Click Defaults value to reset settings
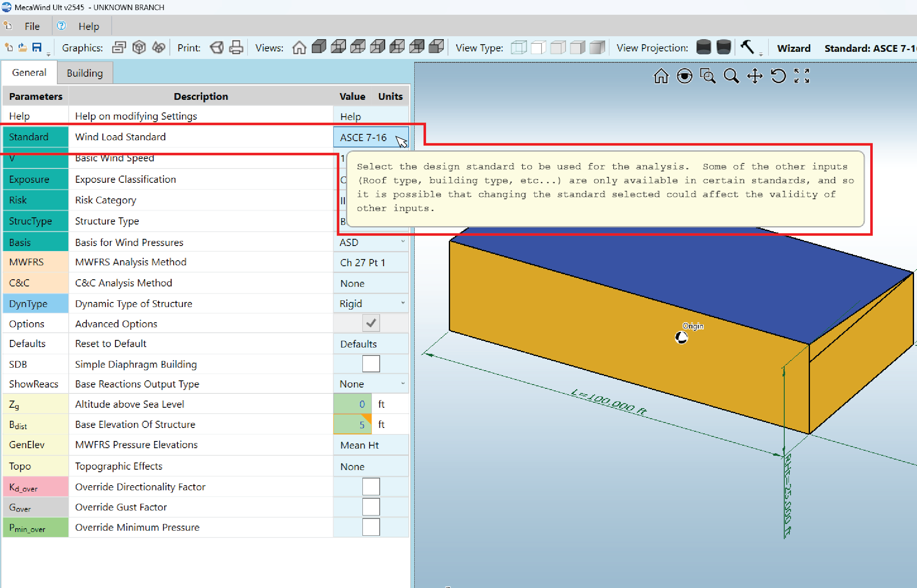The height and width of the screenshot is (588, 917). point(359,344)
